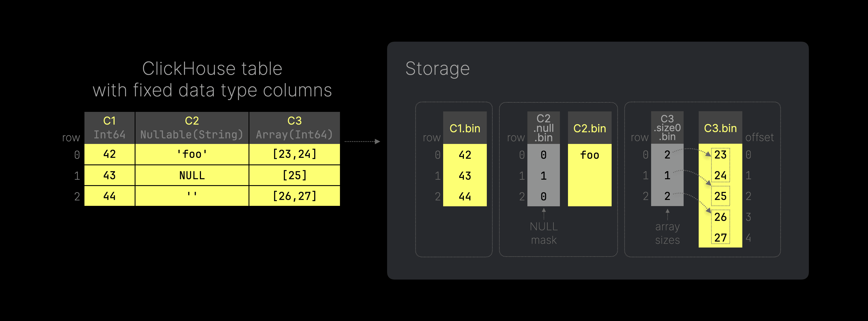Click the NULL cell in column C2

192,175
